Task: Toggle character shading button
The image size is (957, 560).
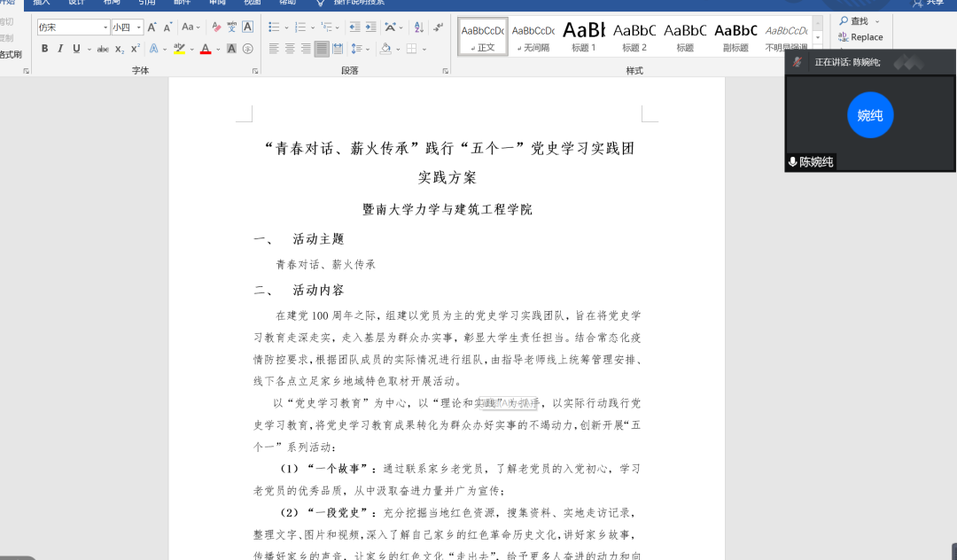Action: [231, 48]
